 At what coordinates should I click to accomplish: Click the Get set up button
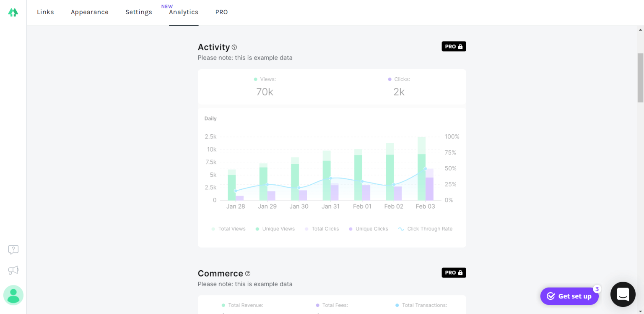[x=569, y=296]
